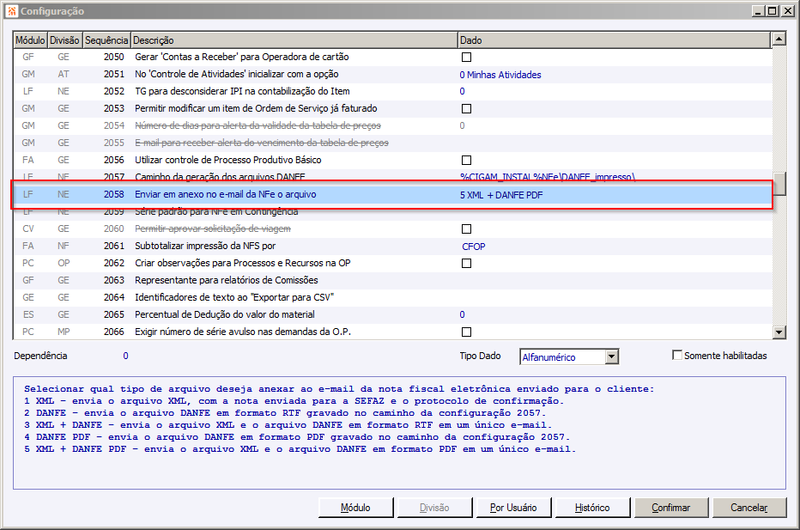Select strikethrough row 2054 about validade da tabela
The width and height of the screenshot is (800, 530).
[x=392, y=125]
